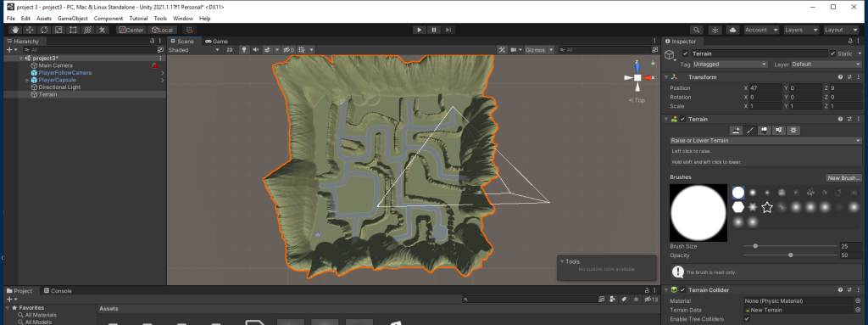
Task: Open the GameObject menu
Action: tap(73, 19)
